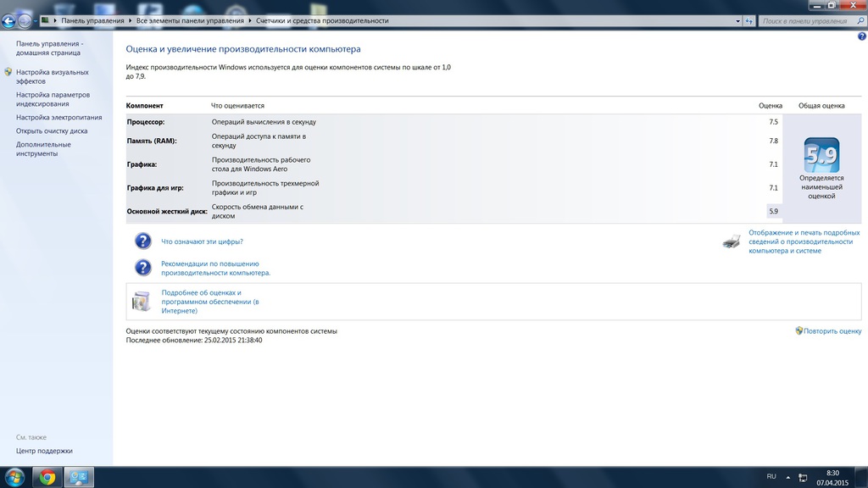This screenshot has width=868, height=488.
Task: Click the question icon beside 'Что означают эти цифры?'
Action: click(x=142, y=241)
